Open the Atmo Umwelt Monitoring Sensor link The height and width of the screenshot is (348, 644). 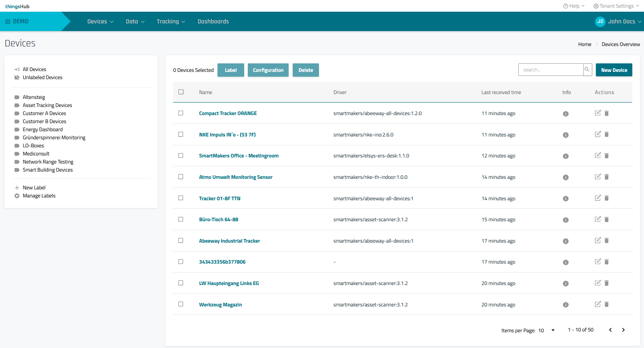click(x=236, y=177)
